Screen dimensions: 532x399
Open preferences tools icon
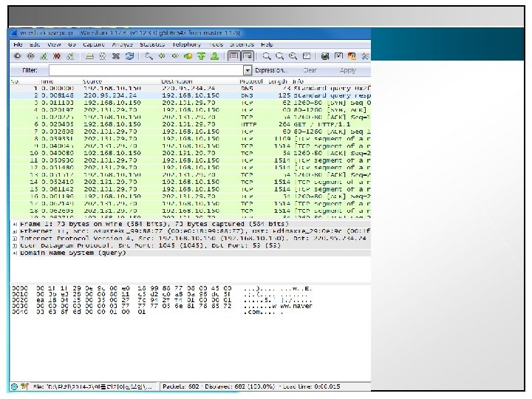[365, 56]
